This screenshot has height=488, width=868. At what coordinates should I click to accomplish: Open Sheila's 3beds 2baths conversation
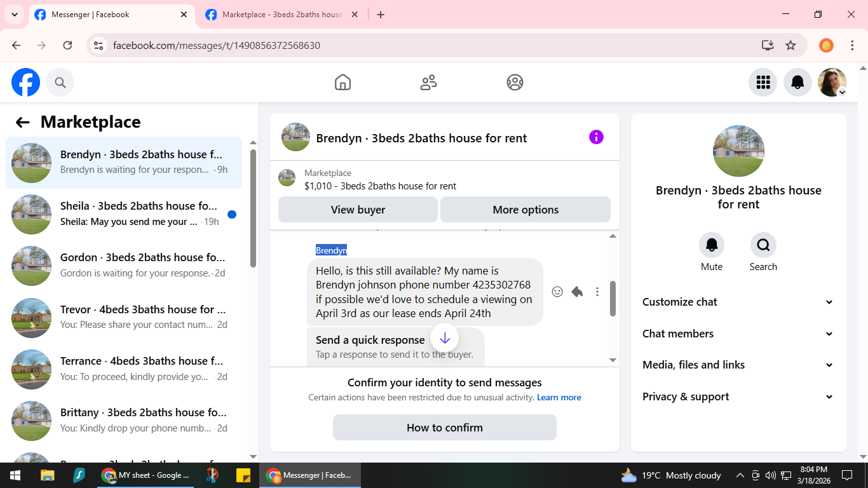(124, 214)
